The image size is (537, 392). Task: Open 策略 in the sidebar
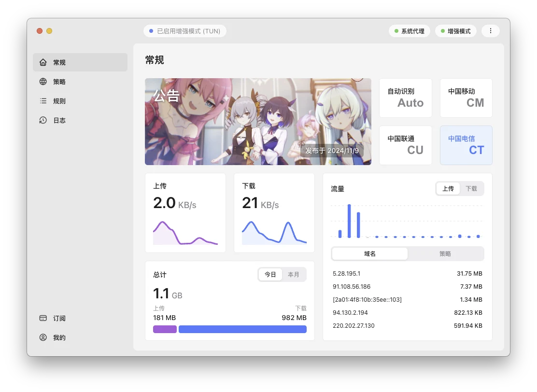pyautogui.click(x=80, y=82)
